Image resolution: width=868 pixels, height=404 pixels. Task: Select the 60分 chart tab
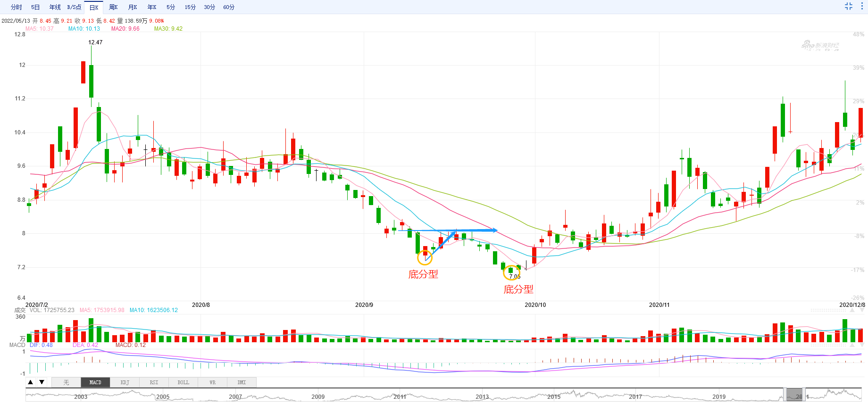(x=229, y=7)
